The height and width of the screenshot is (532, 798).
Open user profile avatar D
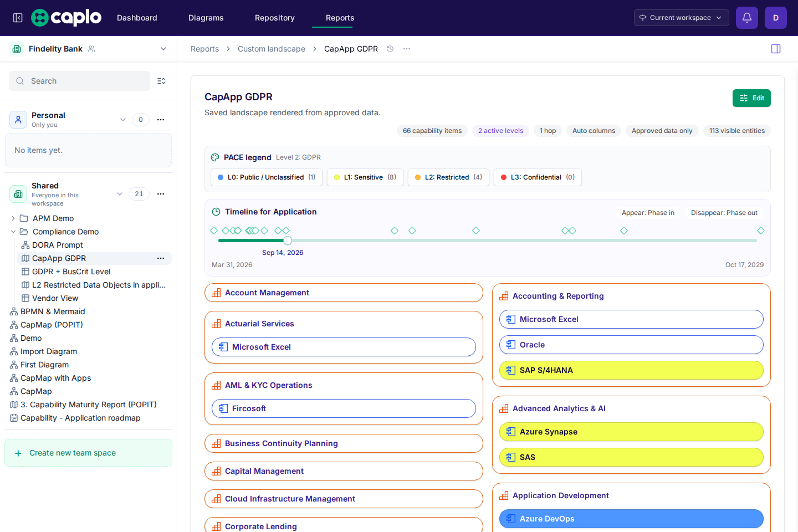[x=776, y=18]
